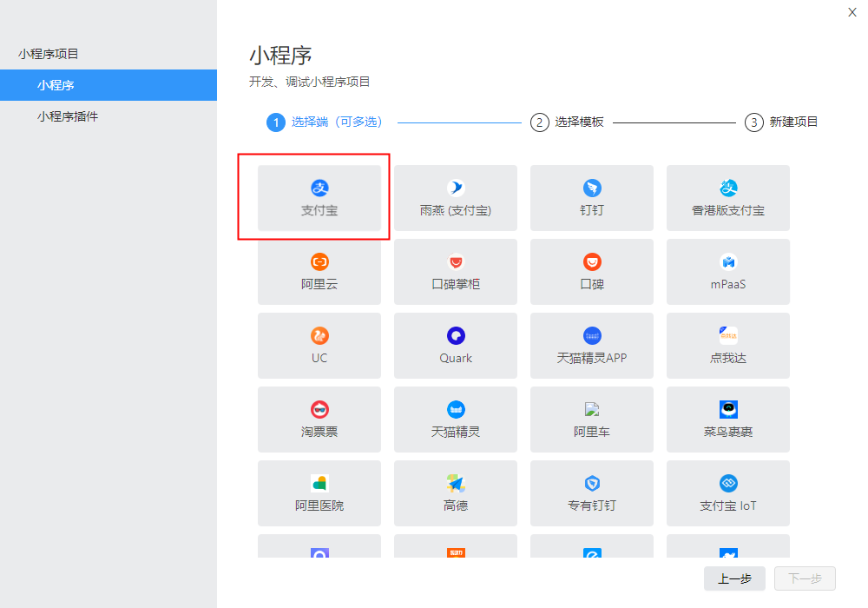868x608 pixels.
Task: Pick the 天猫精灵APP tile
Action: click(592, 346)
